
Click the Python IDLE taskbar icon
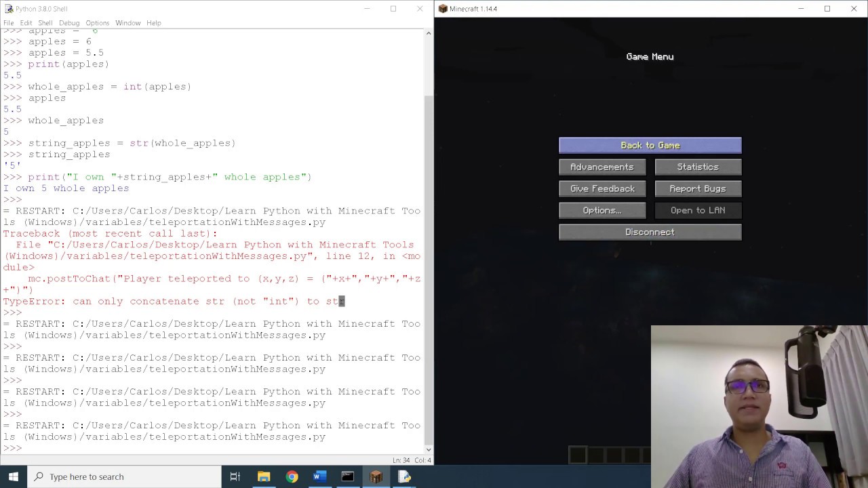404,476
